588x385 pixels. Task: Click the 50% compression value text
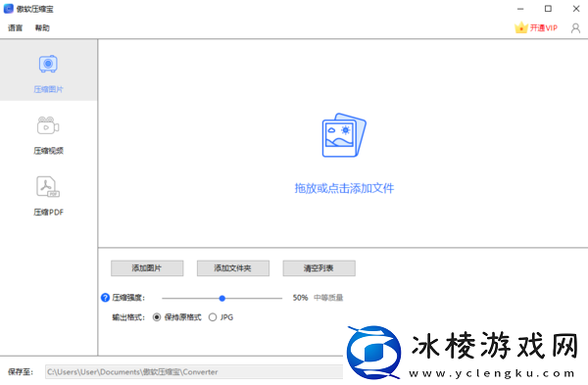(300, 298)
